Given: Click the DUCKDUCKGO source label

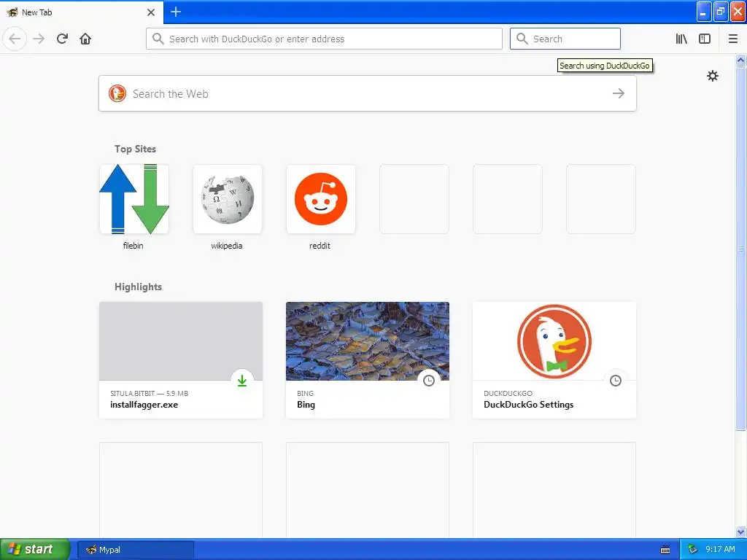Looking at the screenshot, I should pos(508,393).
